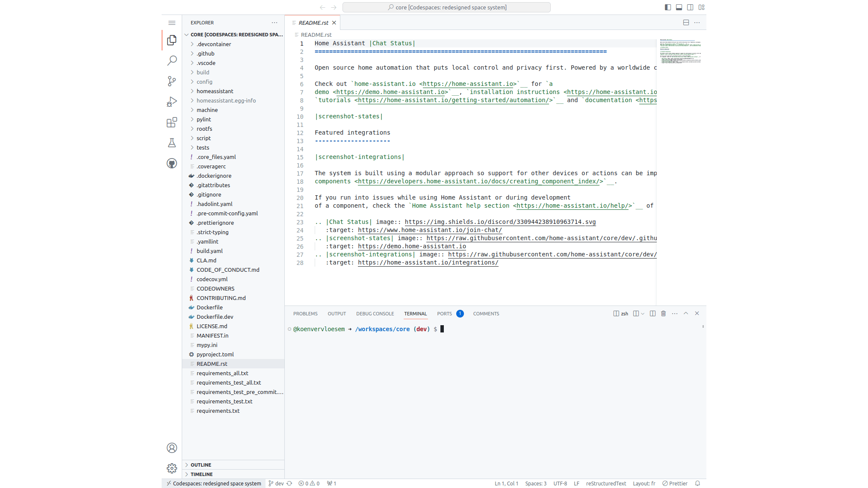Open the Testing flask view

(x=172, y=143)
